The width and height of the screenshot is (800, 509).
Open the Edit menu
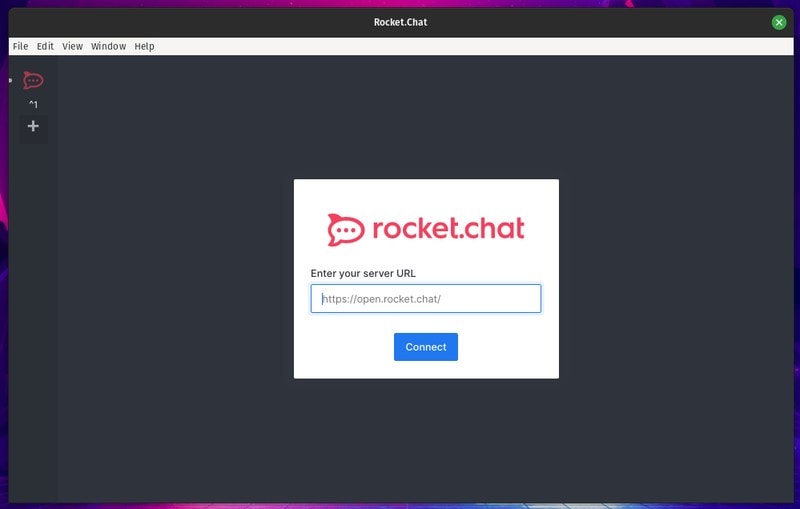point(45,46)
